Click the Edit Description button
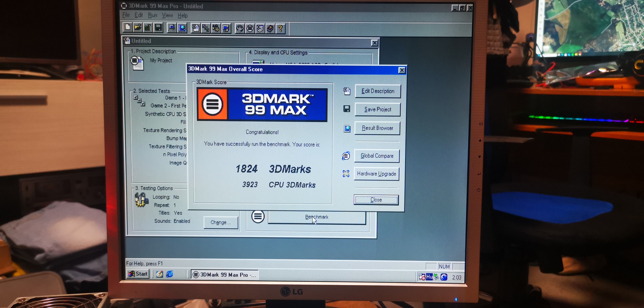 click(378, 91)
